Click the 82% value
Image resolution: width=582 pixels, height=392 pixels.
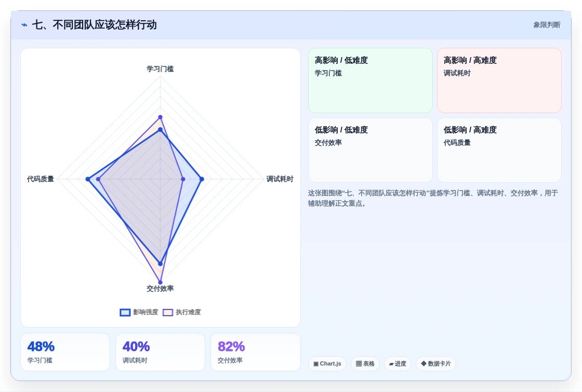pos(231,346)
